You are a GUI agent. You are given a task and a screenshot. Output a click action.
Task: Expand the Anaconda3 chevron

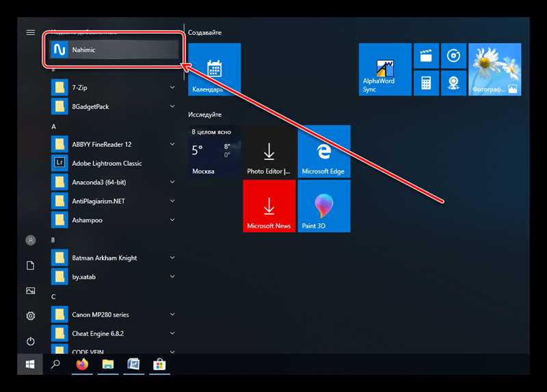tap(172, 182)
